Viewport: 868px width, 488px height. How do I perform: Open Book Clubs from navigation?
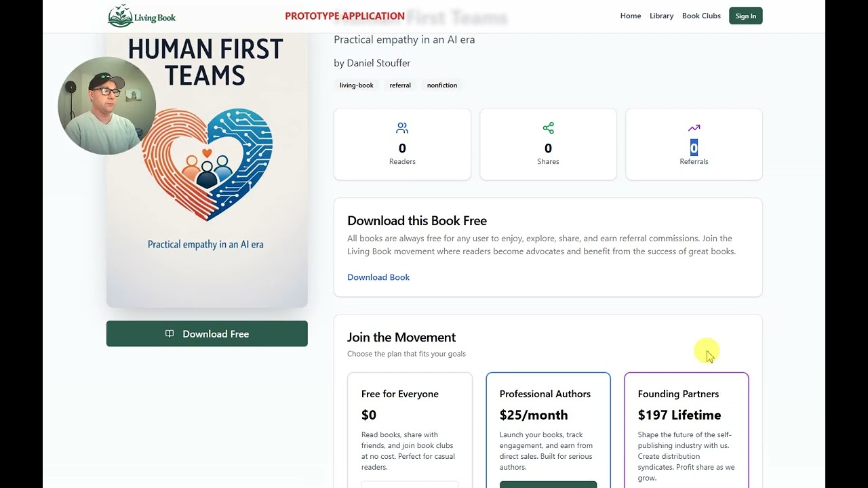click(701, 16)
